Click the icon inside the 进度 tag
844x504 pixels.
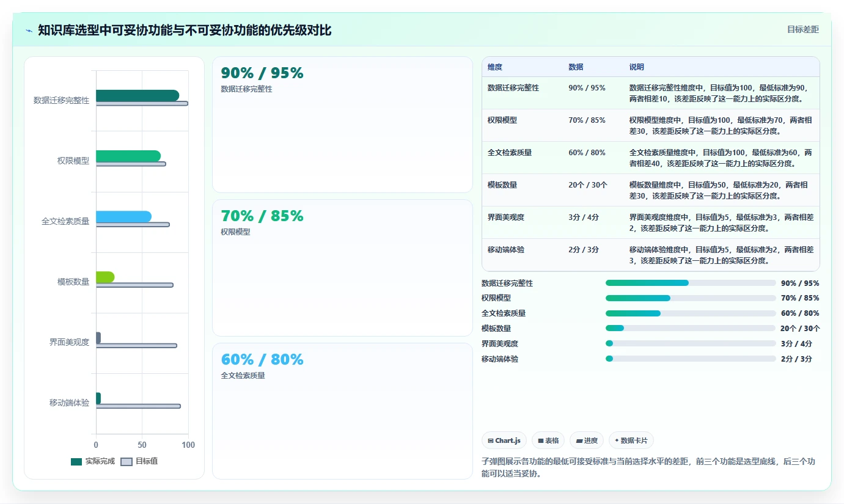point(579,440)
